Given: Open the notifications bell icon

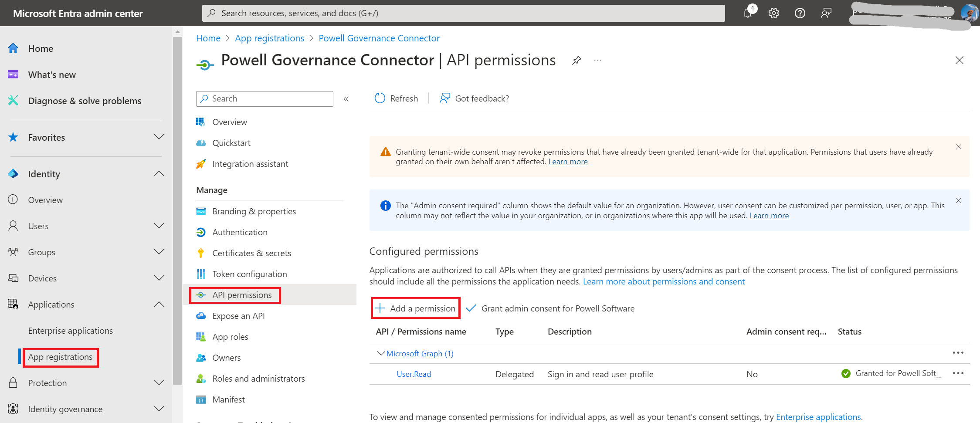Looking at the screenshot, I should 748,13.
